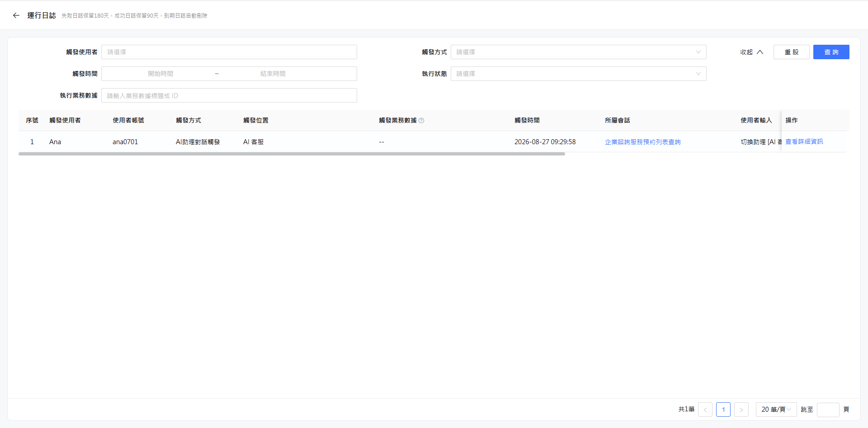
Task: Open the 執行狀態 dropdown
Action: pyautogui.click(x=578, y=74)
